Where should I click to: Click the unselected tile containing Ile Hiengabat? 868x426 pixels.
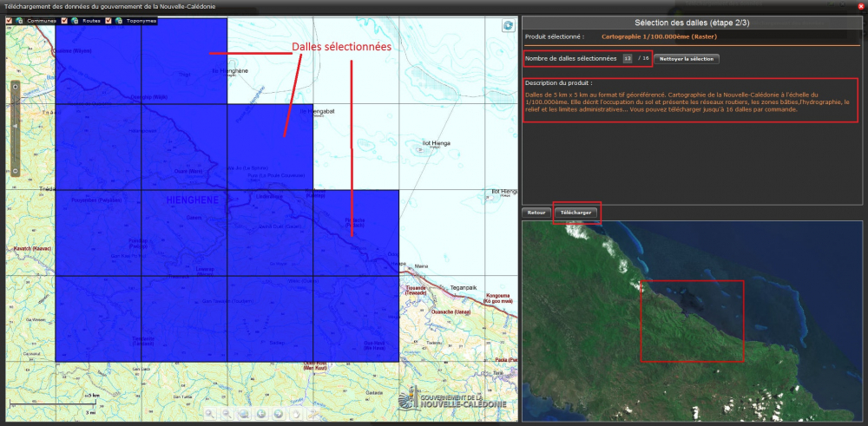tap(356, 147)
